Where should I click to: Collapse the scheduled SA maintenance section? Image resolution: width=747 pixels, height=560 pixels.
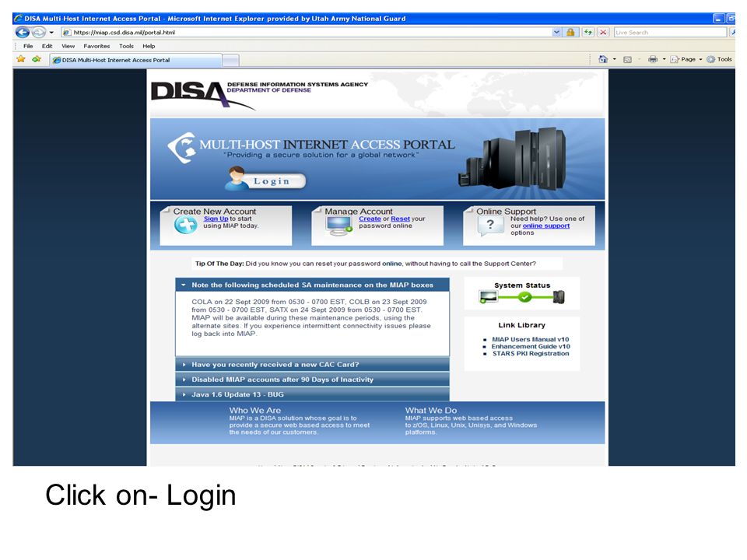312,285
